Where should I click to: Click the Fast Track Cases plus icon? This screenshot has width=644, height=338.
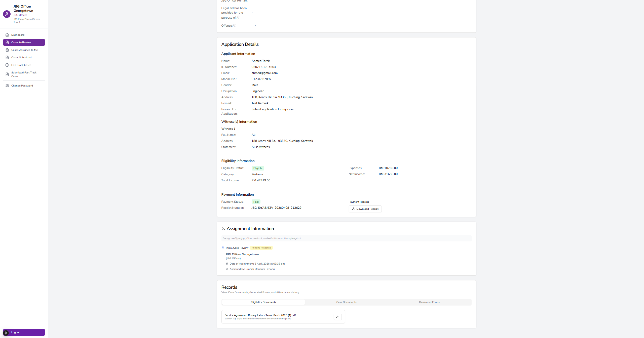[7, 65]
